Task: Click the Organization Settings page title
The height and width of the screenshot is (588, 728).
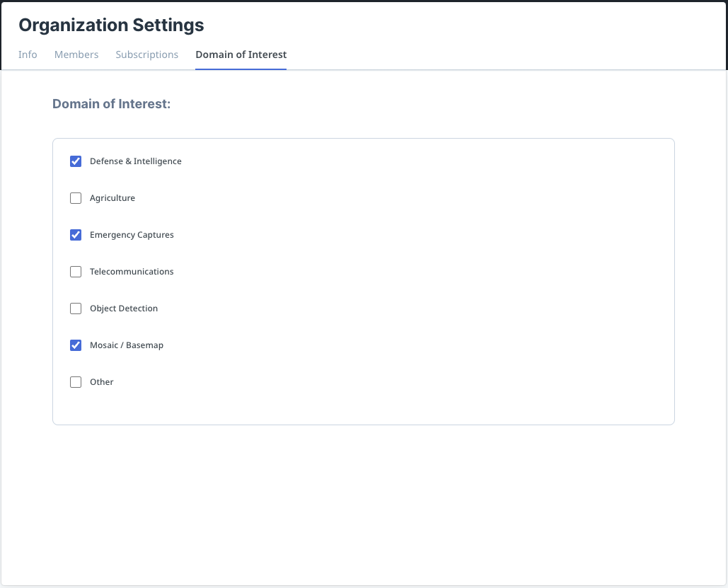Action: pyautogui.click(x=111, y=25)
